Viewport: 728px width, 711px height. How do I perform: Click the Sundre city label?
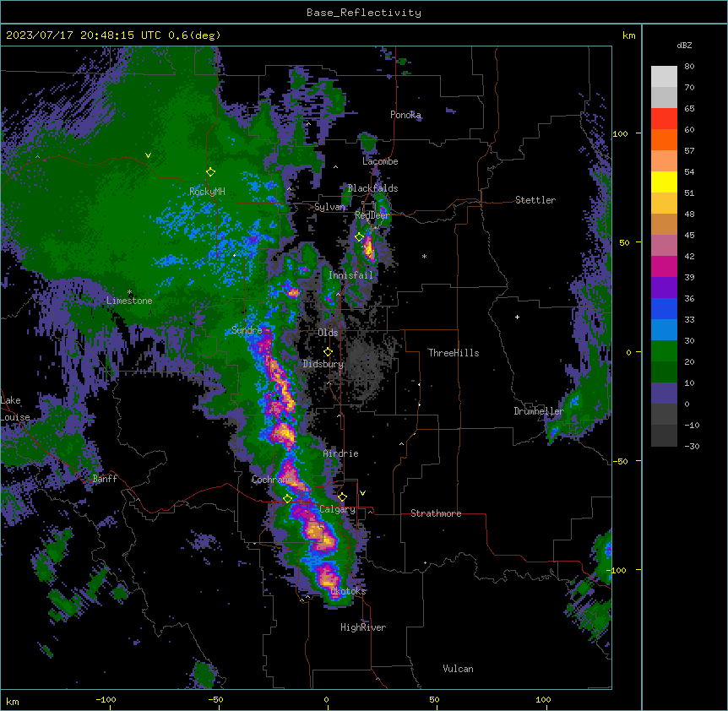click(247, 330)
